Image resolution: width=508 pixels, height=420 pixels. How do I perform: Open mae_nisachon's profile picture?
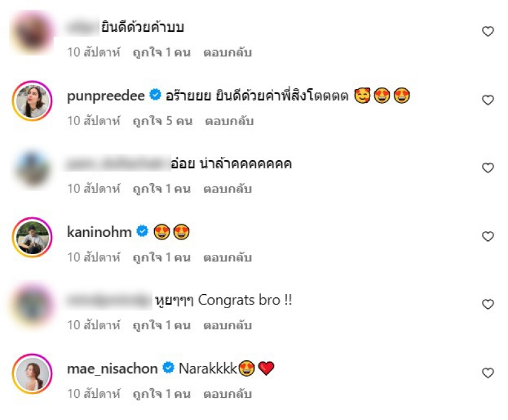point(32,374)
